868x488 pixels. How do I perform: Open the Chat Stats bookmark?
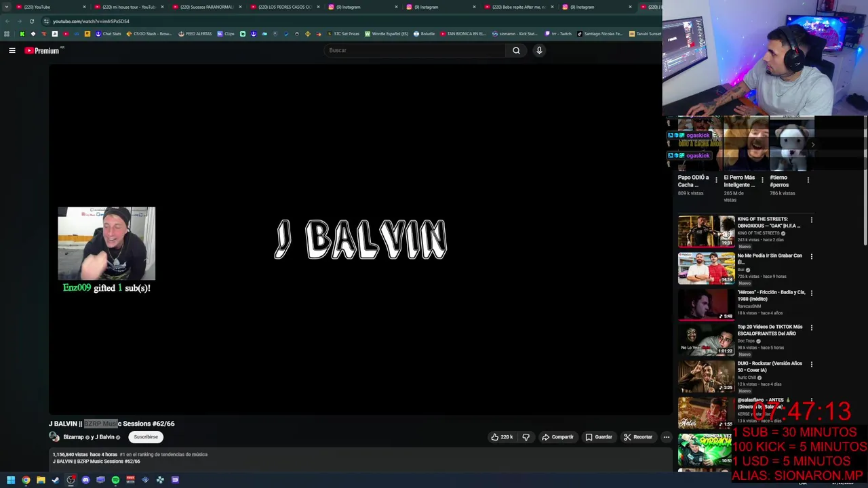point(108,34)
